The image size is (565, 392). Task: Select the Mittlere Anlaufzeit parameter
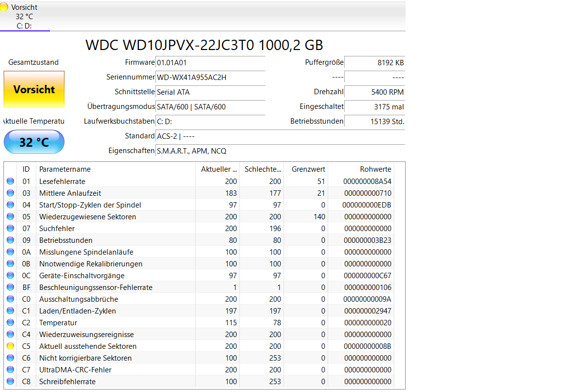tap(70, 193)
